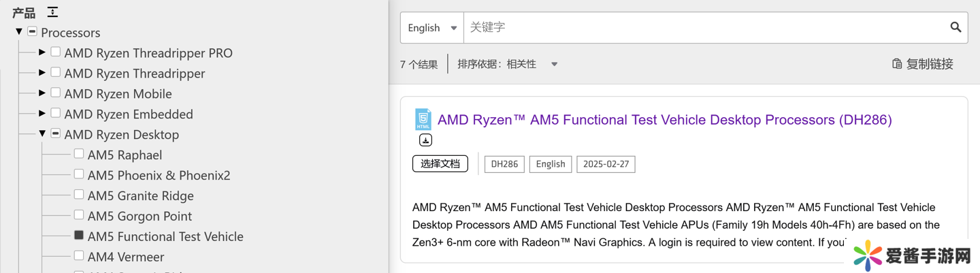Viewport: 980px width, 273px height.
Task: Check the AM5 Raphael checkbox
Action: click(x=79, y=154)
